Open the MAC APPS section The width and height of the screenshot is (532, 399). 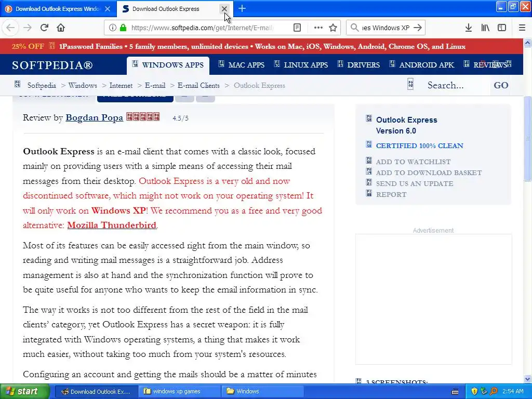pyautogui.click(x=242, y=64)
